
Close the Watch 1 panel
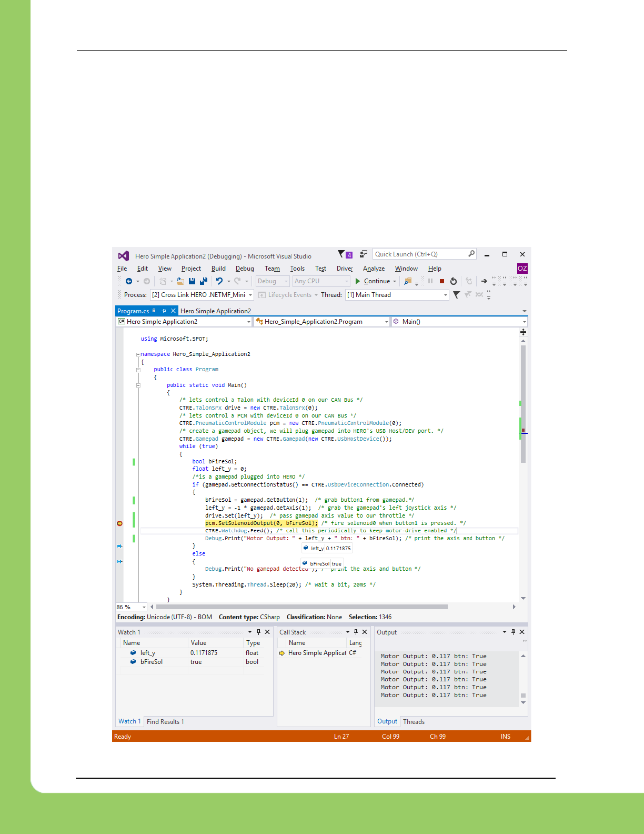(267, 632)
